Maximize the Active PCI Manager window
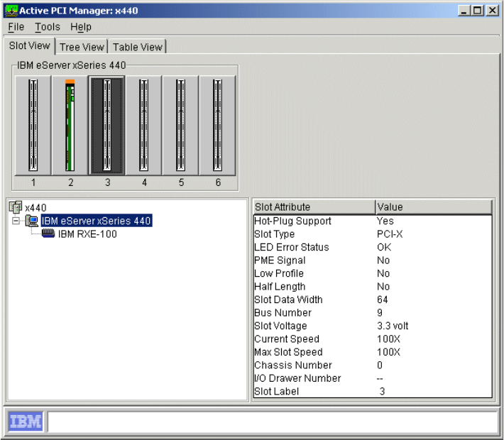Image resolution: width=504 pixels, height=440 pixels. point(477,11)
